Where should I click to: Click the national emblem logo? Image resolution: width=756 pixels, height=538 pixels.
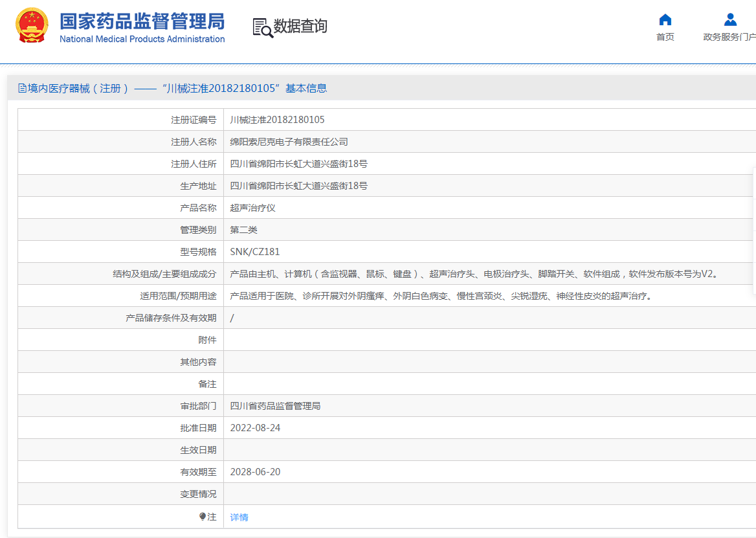click(32, 25)
